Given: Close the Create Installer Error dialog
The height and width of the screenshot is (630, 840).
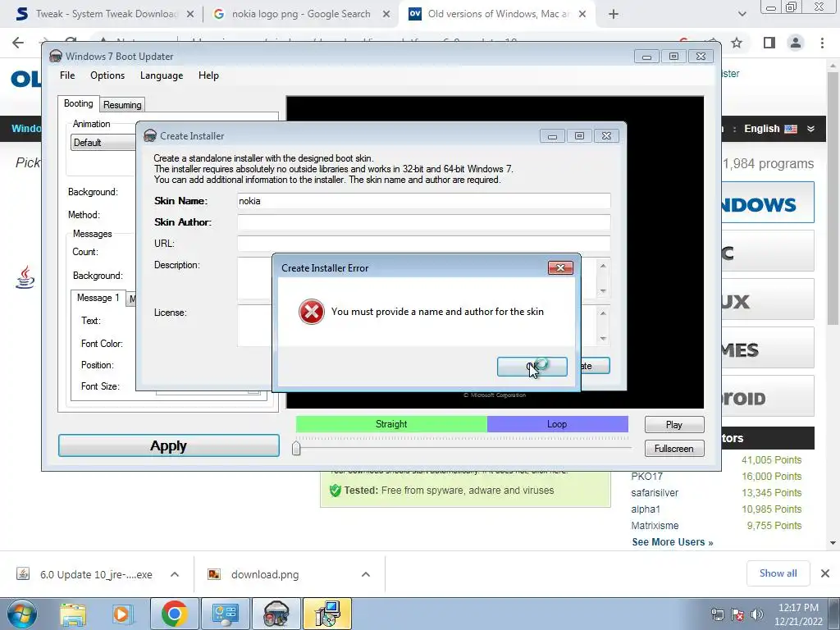Looking at the screenshot, I should 560,267.
